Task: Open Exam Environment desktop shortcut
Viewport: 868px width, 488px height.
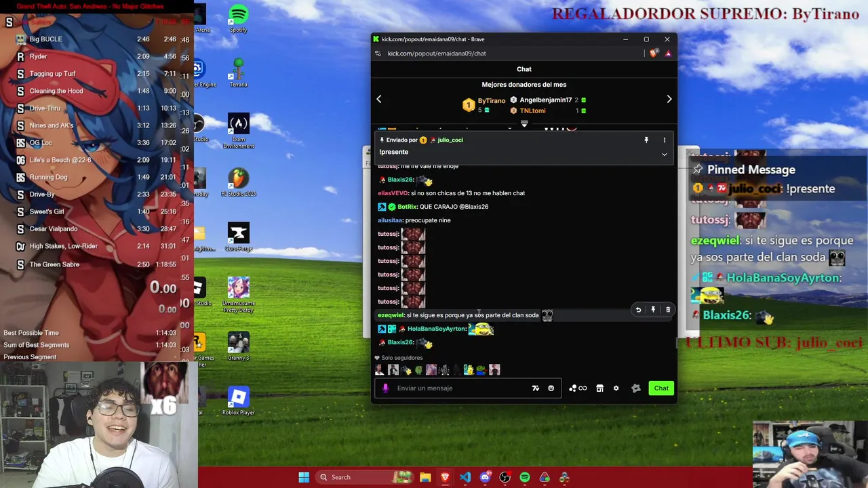Action: pyautogui.click(x=238, y=131)
